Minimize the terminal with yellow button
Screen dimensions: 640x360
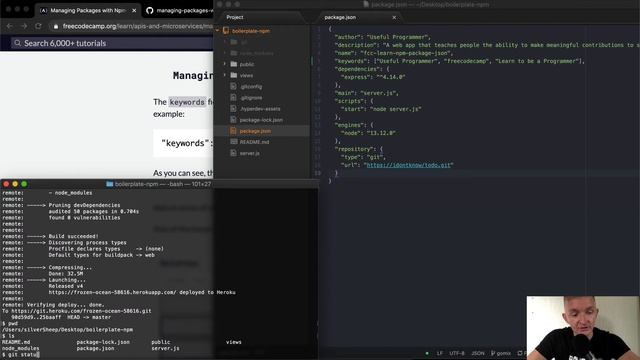tap(15, 184)
